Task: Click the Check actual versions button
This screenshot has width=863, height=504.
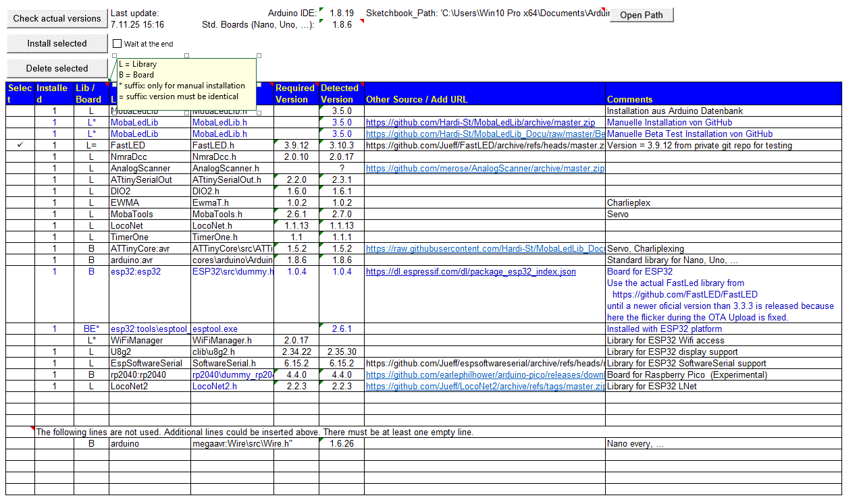Action: pyautogui.click(x=57, y=18)
